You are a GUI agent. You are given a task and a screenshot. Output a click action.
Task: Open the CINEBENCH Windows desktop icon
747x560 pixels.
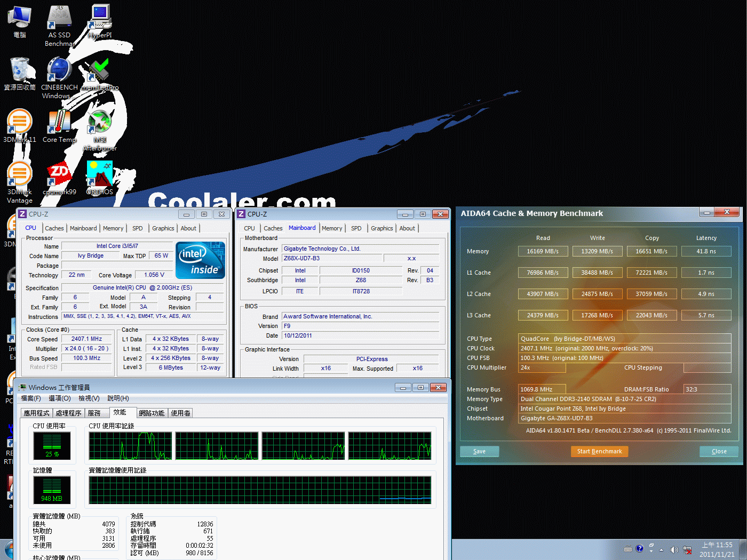click(59, 72)
